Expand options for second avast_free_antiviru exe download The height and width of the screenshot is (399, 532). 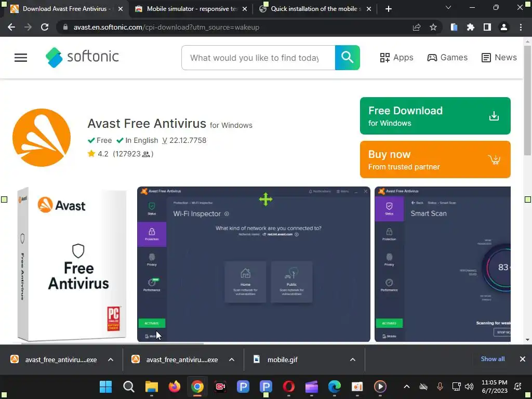click(232, 360)
